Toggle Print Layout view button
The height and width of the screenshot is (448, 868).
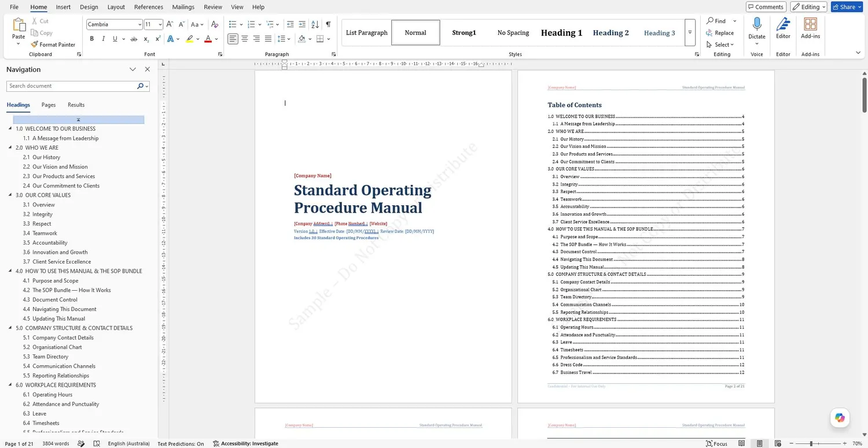pyautogui.click(x=759, y=443)
